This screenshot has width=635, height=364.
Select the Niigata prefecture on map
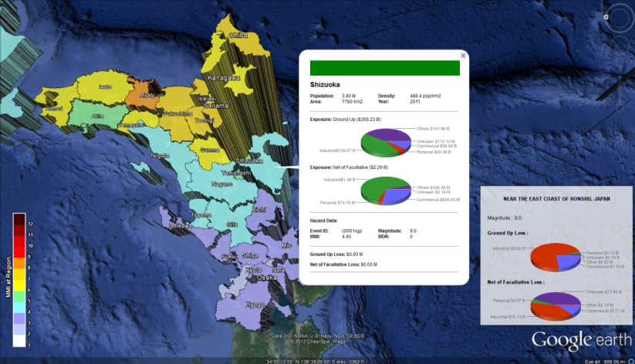pyautogui.click(x=160, y=155)
